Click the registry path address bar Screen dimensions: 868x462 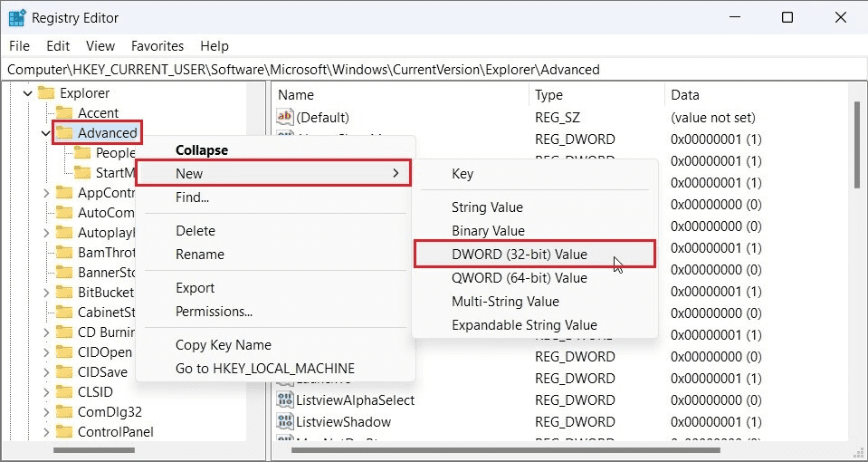pos(434,70)
